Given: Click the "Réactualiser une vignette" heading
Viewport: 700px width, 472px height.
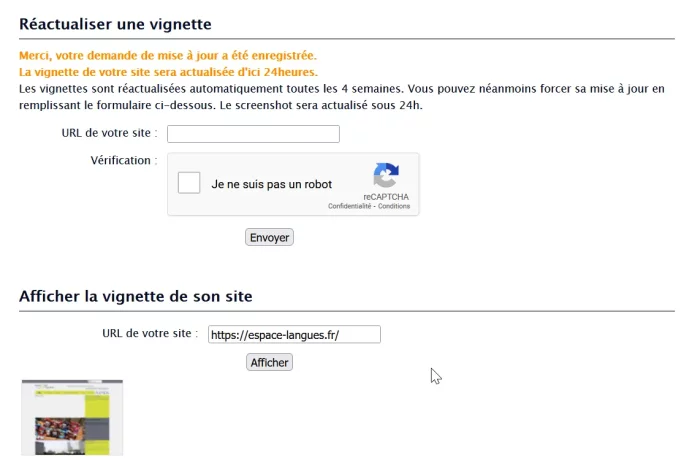Looking at the screenshot, I should click(x=115, y=24).
